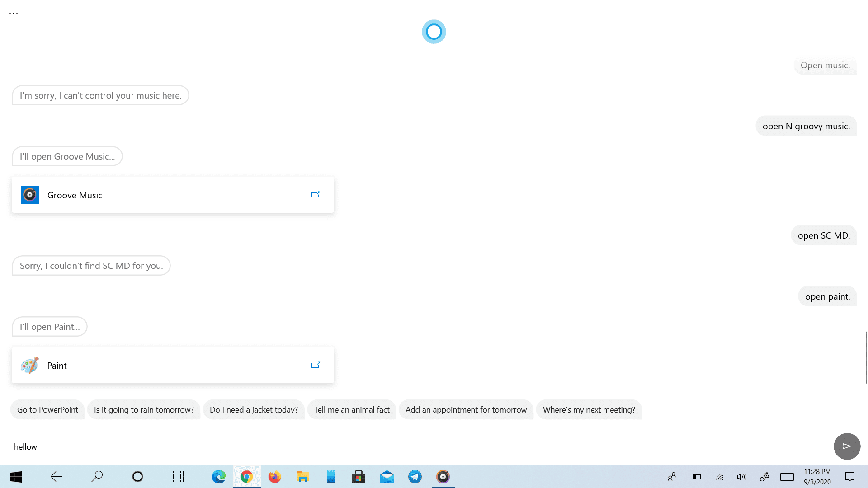The image size is (868, 488).
Task: Open Windows search from taskbar
Action: (97, 477)
